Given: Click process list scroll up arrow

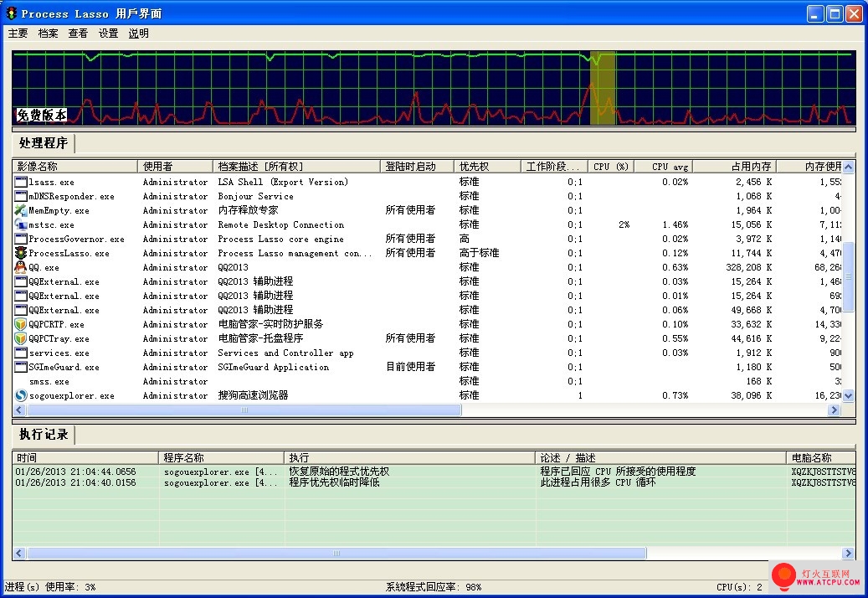Looking at the screenshot, I should [848, 166].
